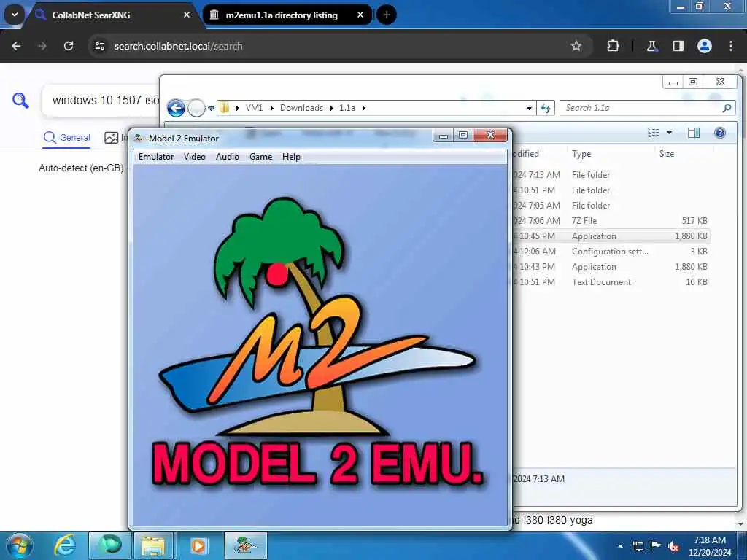Go back in the browser
The width and height of the screenshot is (747, 560).
(x=16, y=46)
